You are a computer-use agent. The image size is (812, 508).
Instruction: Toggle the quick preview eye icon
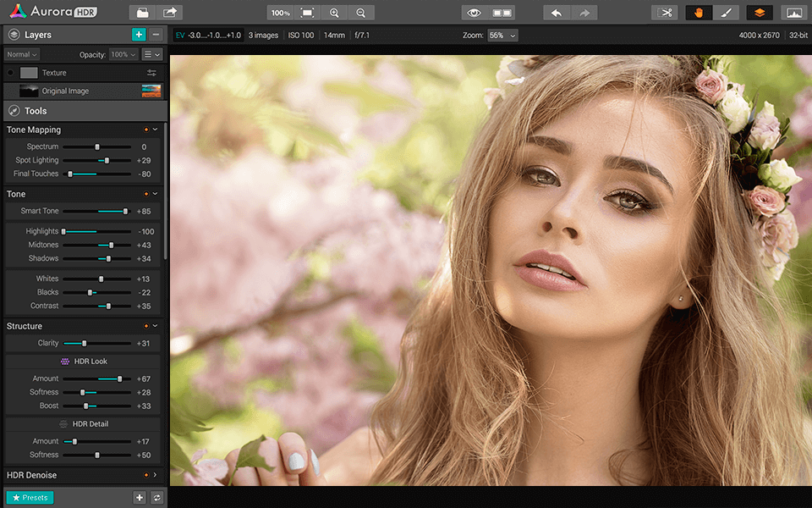pos(475,13)
